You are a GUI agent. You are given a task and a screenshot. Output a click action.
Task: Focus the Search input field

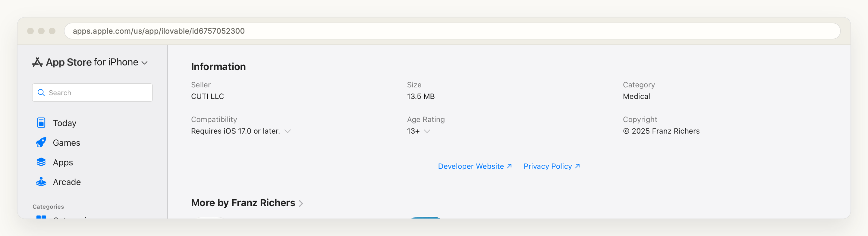[x=92, y=93]
